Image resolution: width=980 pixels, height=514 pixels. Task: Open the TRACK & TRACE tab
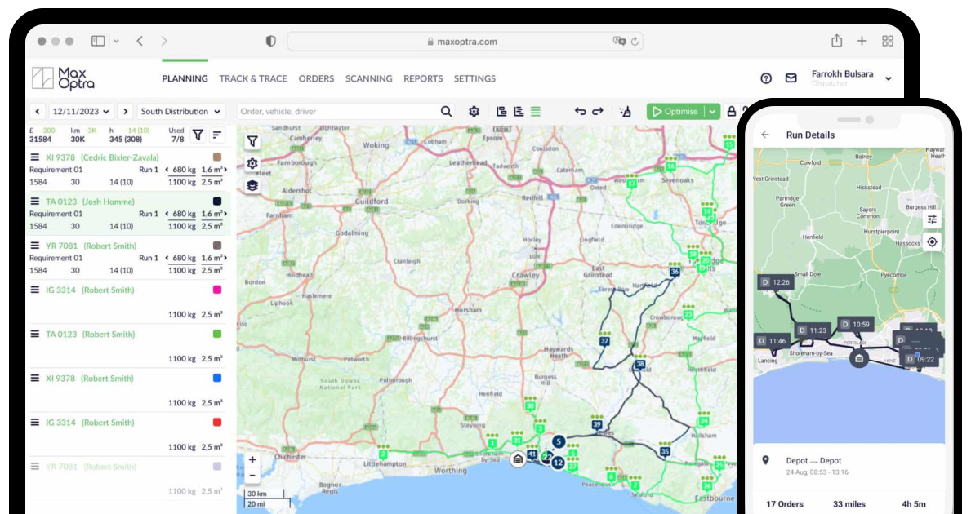253,79
